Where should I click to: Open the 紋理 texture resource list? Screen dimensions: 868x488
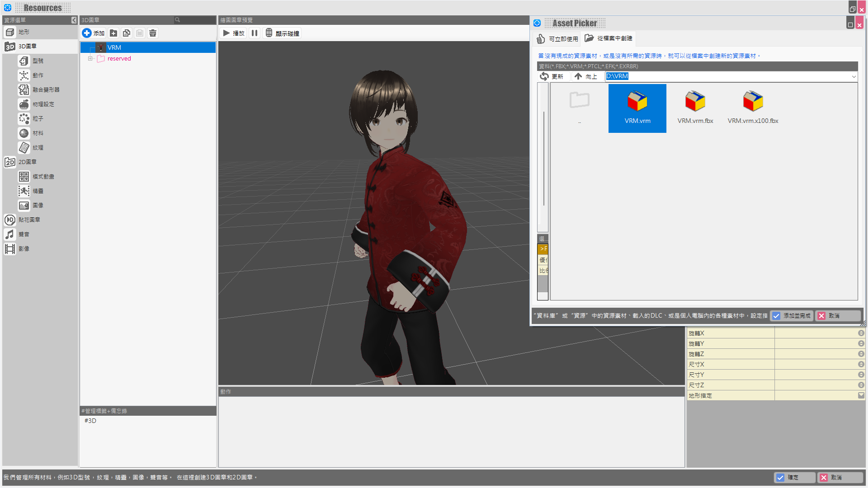[47, 148]
